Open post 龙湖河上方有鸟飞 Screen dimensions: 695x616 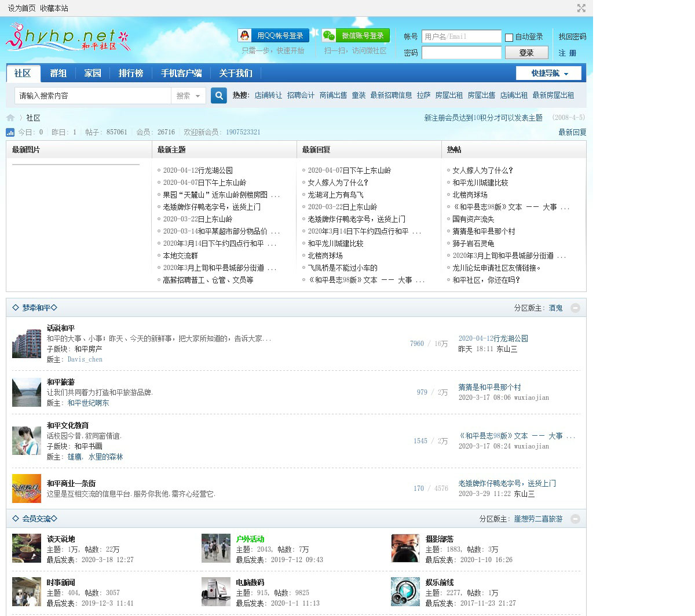335,195
